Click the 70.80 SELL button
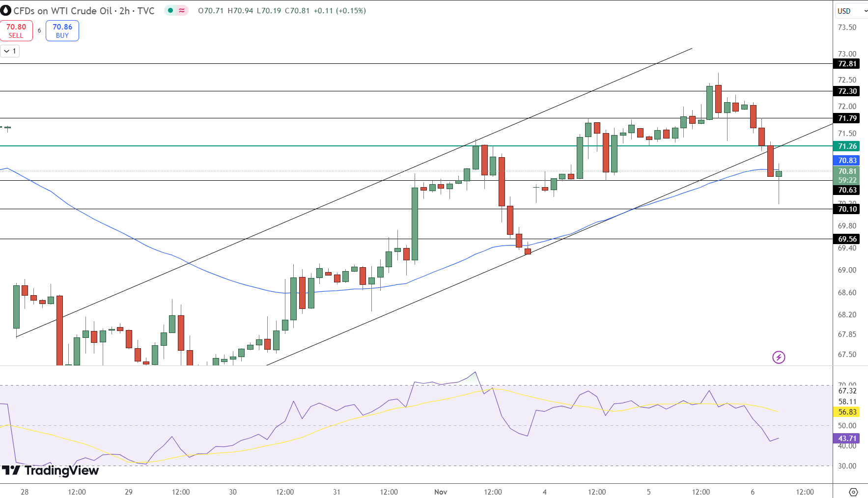Image resolution: width=868 pixels, height=498 pixels. (16, 30)
